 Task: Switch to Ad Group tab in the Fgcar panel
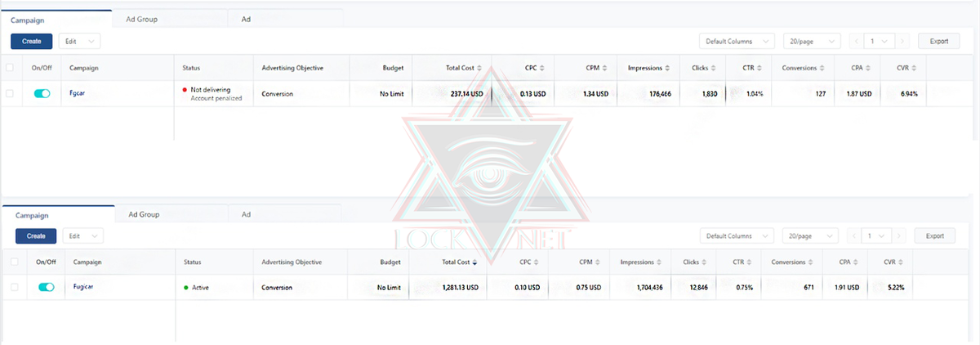pos(171,18)
